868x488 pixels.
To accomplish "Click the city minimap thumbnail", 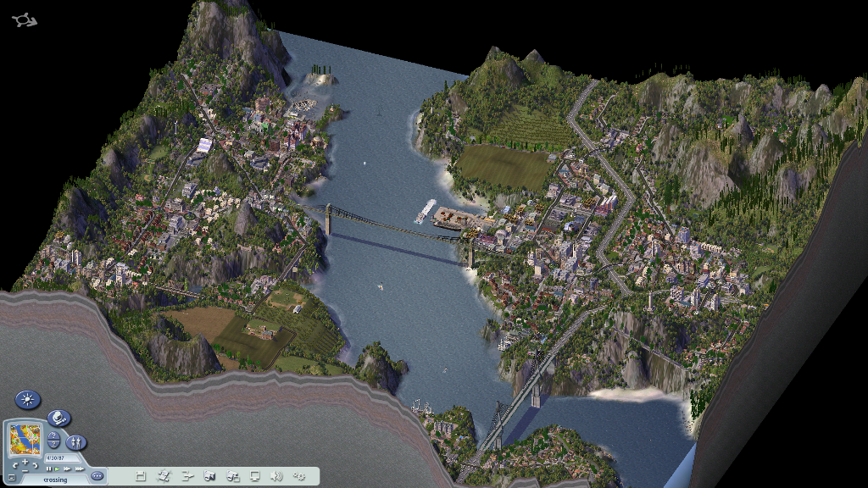I will coord(25,440).
